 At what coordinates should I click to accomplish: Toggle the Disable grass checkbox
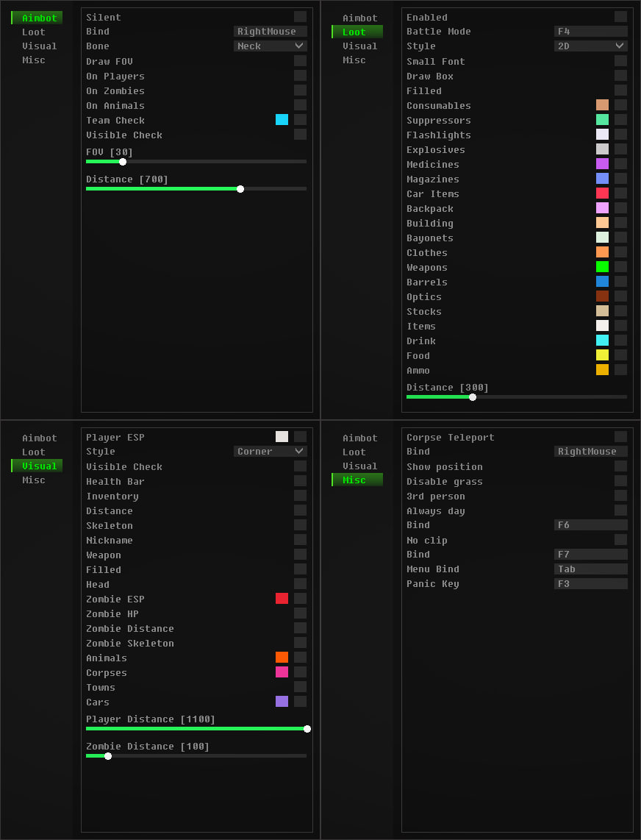click(620, 481)
